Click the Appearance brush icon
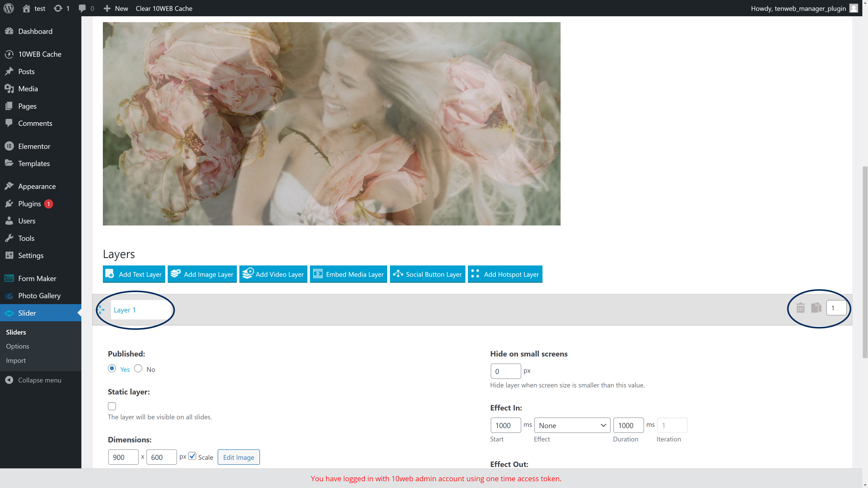This screenshot has width=868, height=488. (9, 186)
